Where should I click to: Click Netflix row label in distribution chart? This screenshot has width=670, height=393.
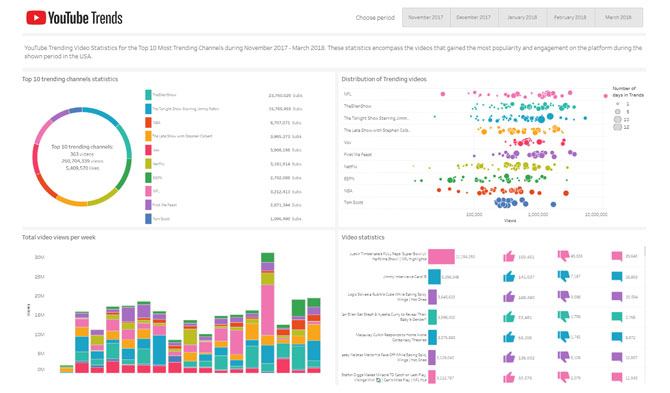click(x=350, y=167)
